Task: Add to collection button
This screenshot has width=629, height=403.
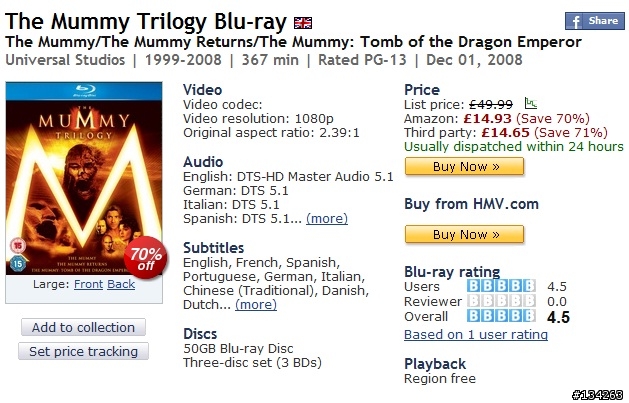Action: point(83,327)
